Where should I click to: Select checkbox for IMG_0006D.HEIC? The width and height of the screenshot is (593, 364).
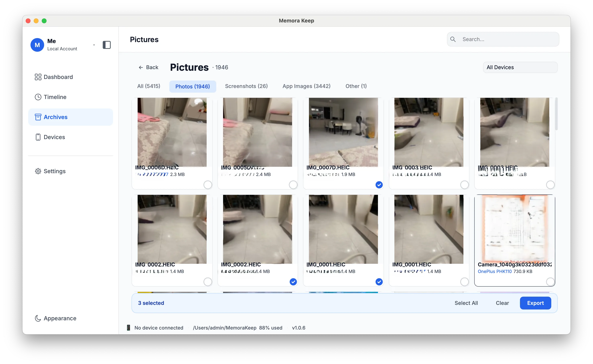(207, 185)
